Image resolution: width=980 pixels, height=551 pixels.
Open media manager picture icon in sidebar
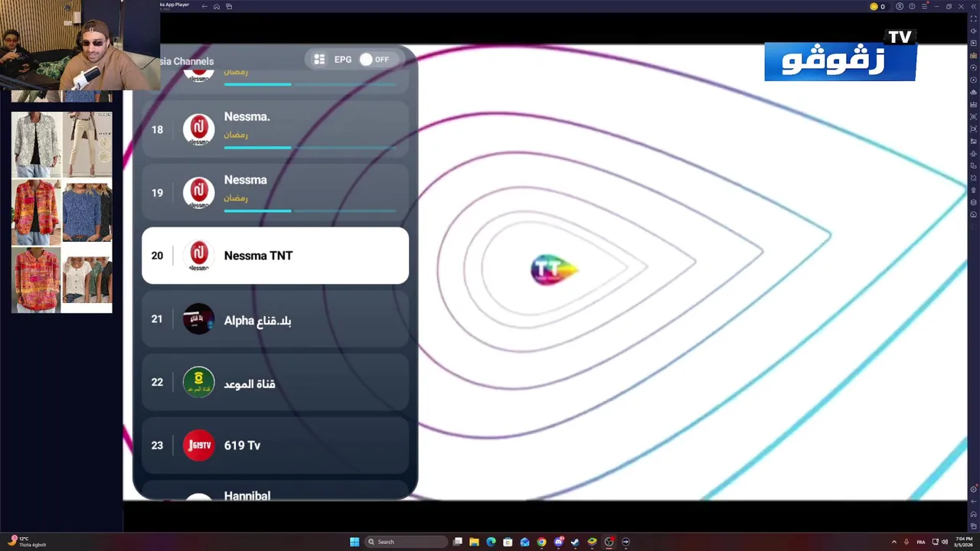(973, 141)
